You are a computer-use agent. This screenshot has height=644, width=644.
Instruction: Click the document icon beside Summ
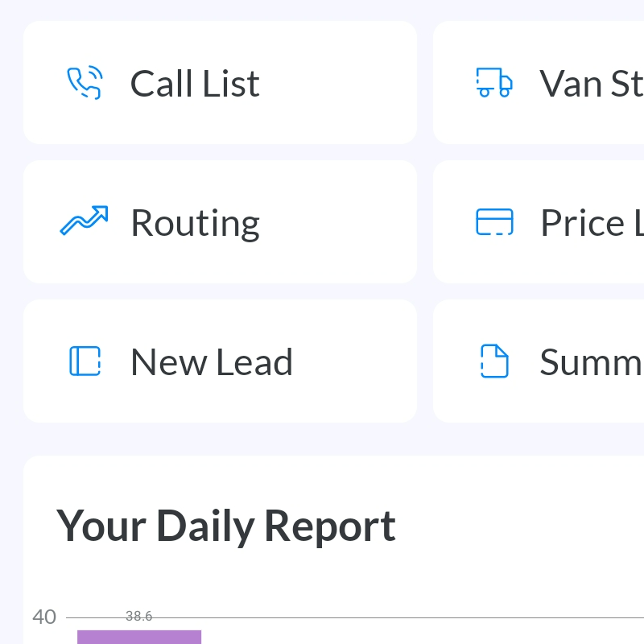point(494,361)
